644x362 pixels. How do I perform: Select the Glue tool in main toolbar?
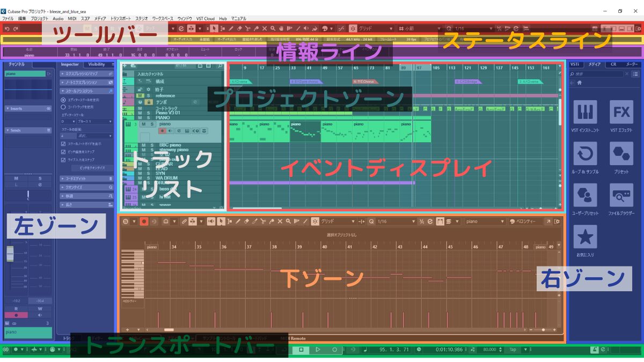256,28
